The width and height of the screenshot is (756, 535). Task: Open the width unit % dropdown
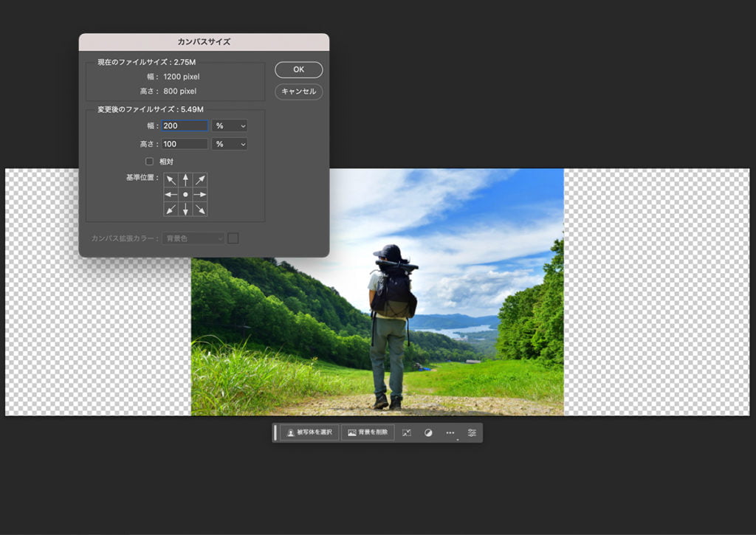[x=230, y=126]
